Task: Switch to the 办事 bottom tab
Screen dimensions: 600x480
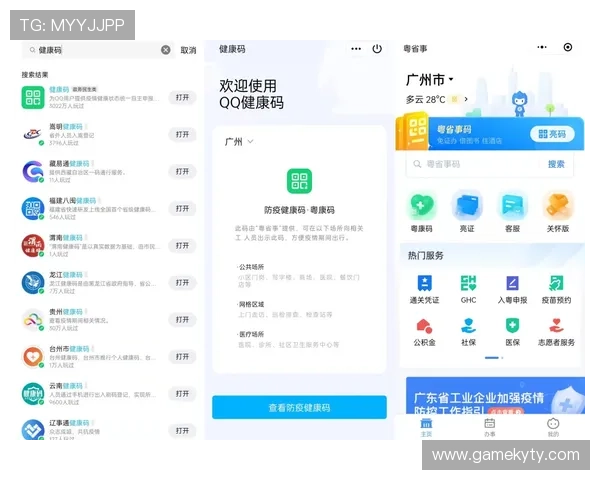Action: (490, 428)
